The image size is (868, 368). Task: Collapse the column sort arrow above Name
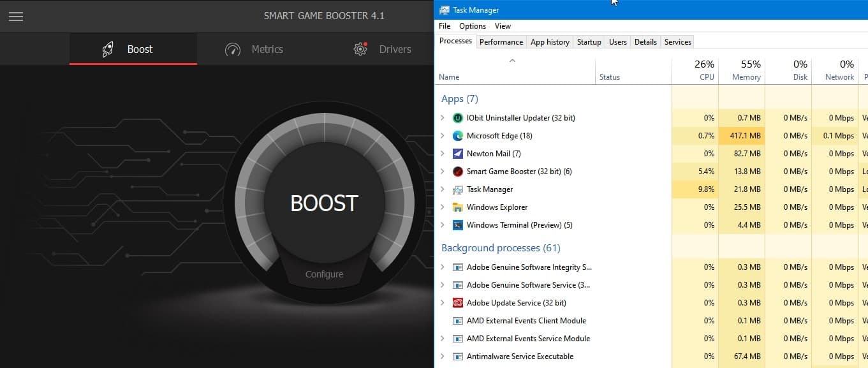click(x=512, y=61)
